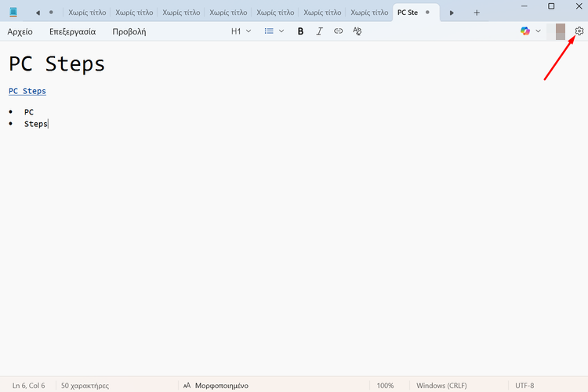Viewport: 588px width, 392px height.
Task: Insert a hyperlink using the link icon
Action: 338,31
